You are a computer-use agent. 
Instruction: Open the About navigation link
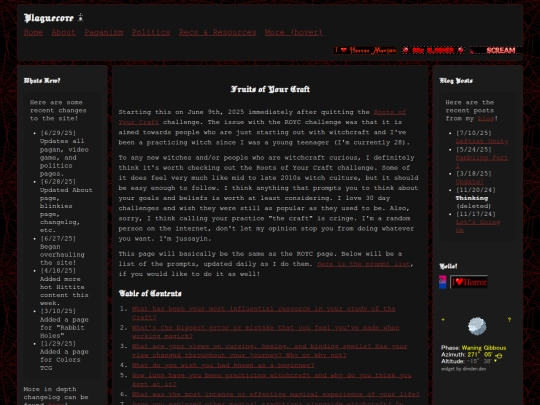point(63,32)
